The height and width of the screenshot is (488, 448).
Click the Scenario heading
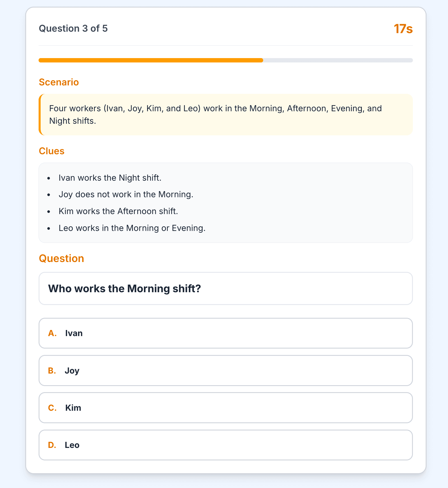[59, 82]
